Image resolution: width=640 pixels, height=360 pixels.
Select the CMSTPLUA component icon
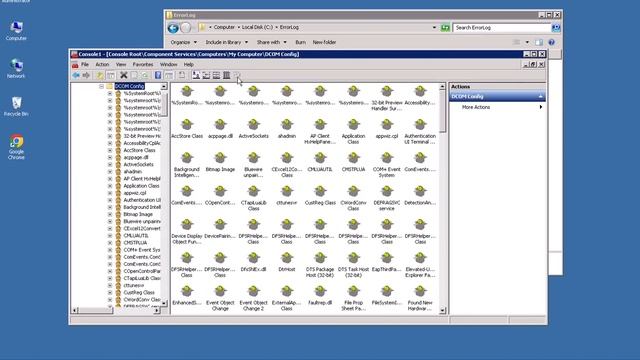(353, 162)
